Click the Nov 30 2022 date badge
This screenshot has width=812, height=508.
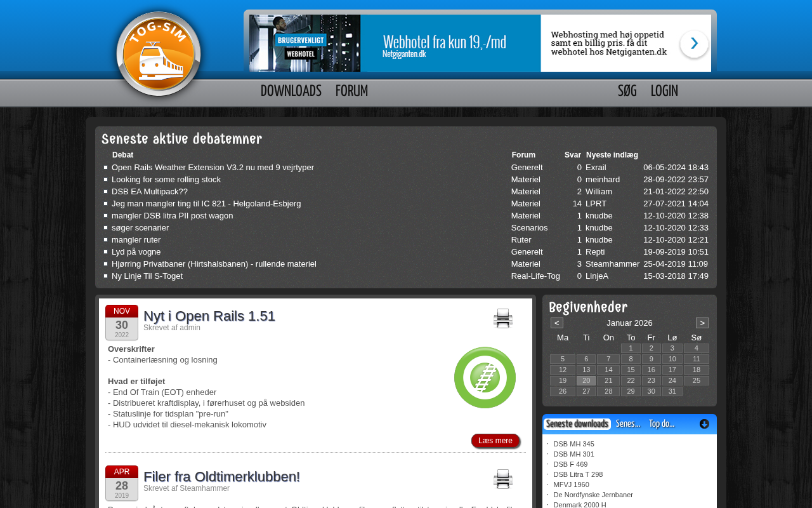click(x=122, y=323)
